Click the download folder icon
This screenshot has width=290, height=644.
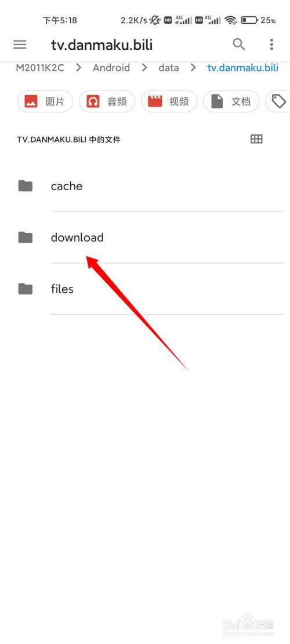[x=26, y=237]
